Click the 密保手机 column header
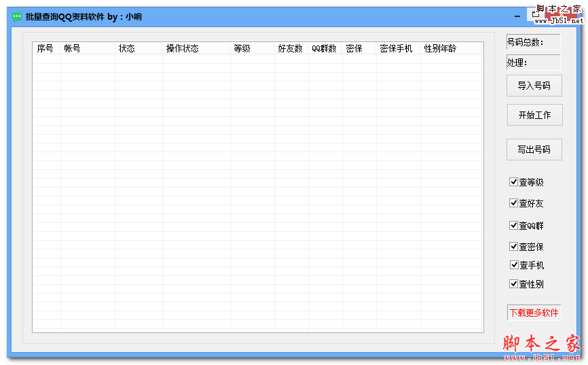588x365 pixels. 399,48
